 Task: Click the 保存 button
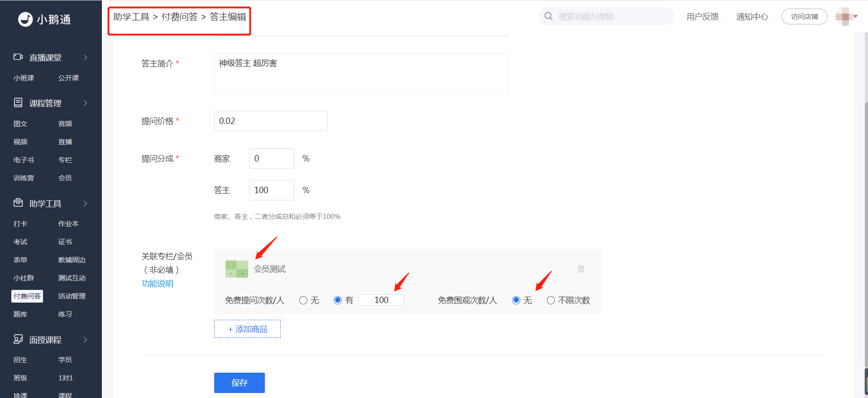240,383
